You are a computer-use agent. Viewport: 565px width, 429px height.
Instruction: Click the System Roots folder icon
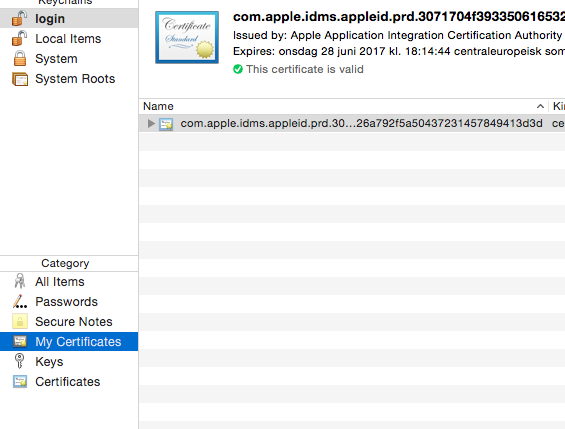(x=20, y=79)
